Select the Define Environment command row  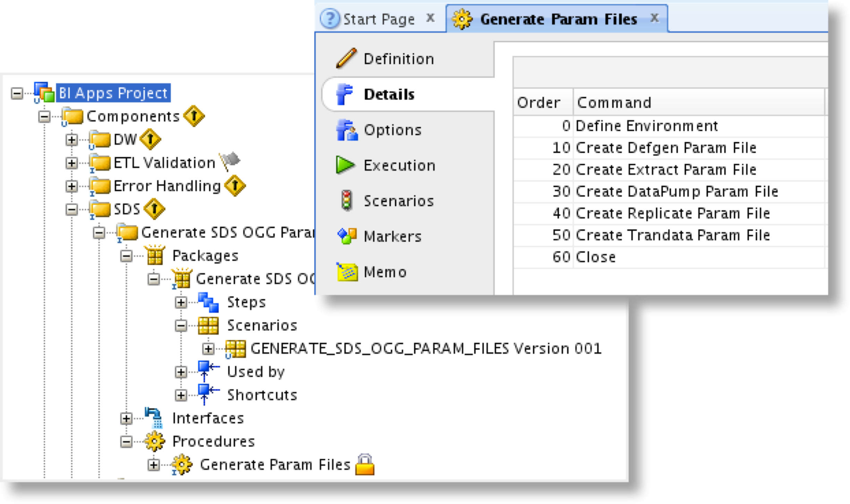[669, 126]
